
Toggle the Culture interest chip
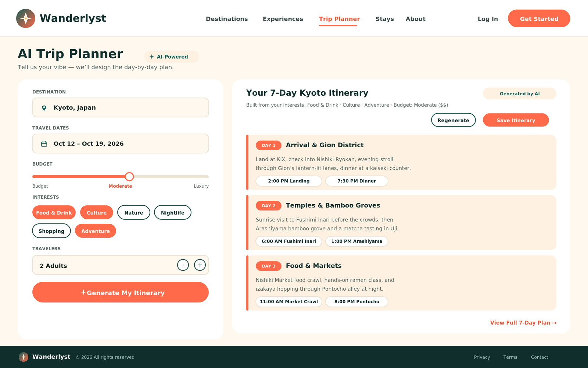[97, 213]
